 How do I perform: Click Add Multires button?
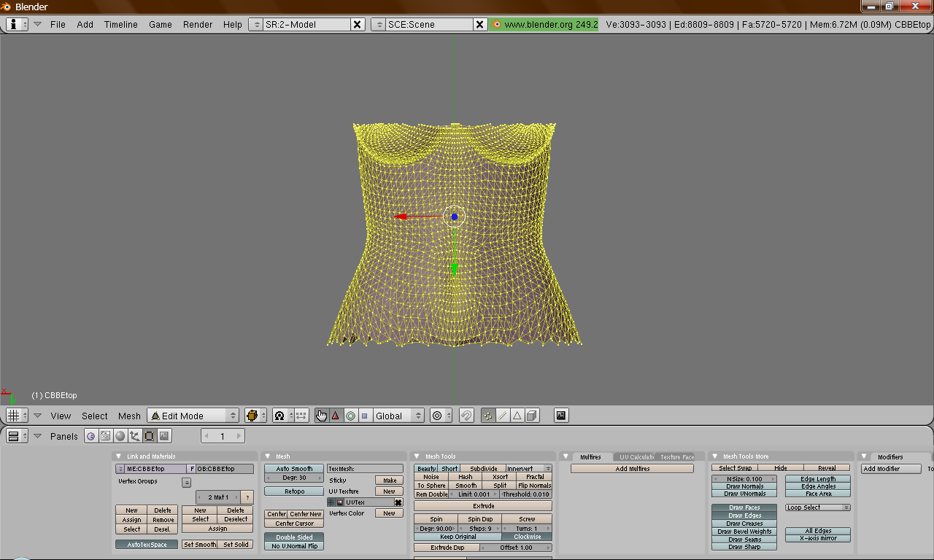632,469
